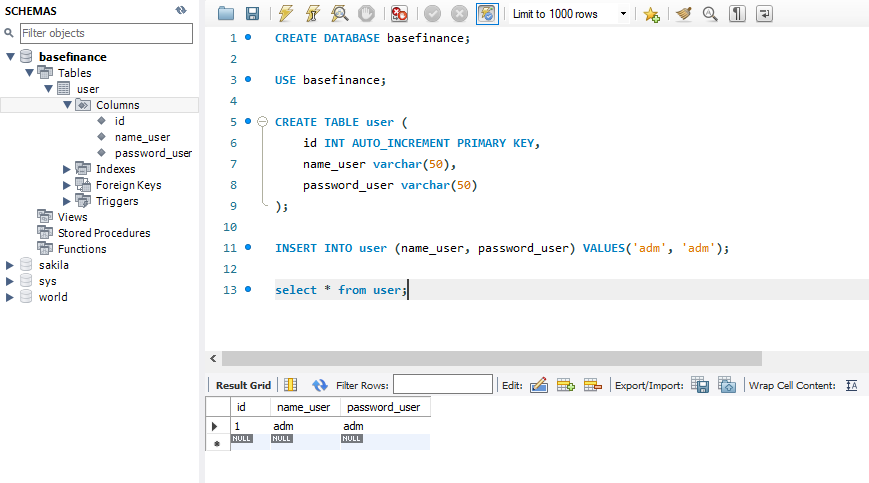
Task: Expand the Triggers node
Action: click(67, 201)
